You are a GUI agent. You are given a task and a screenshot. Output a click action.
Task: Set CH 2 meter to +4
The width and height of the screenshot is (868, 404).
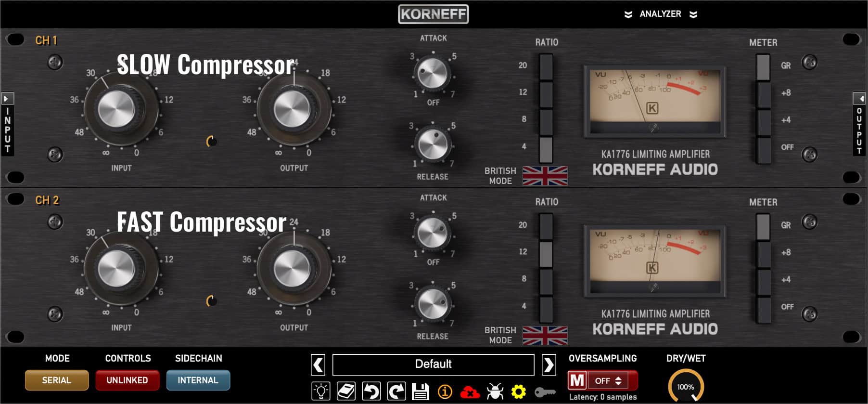point(763,282)
